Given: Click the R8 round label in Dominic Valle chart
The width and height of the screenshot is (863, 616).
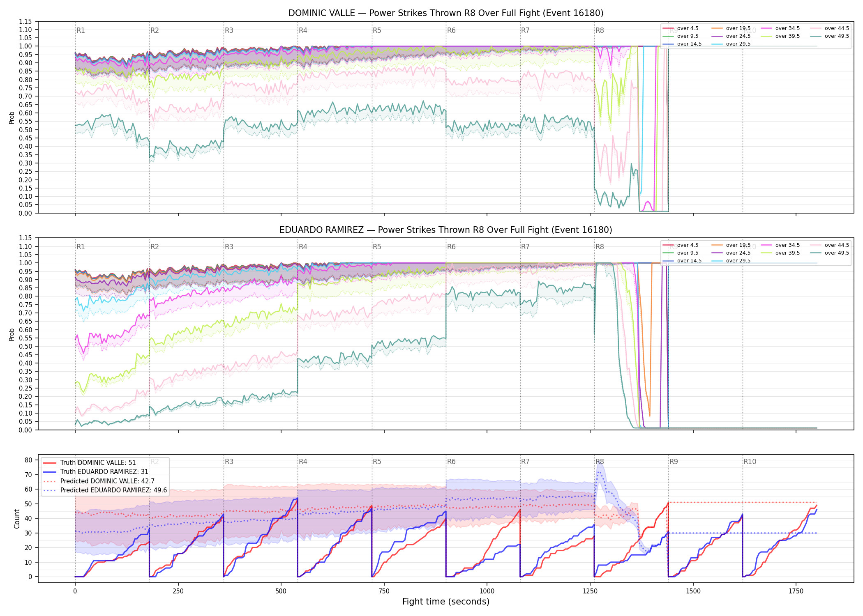Looking at the screenshot, I should (x=600, y=30).
